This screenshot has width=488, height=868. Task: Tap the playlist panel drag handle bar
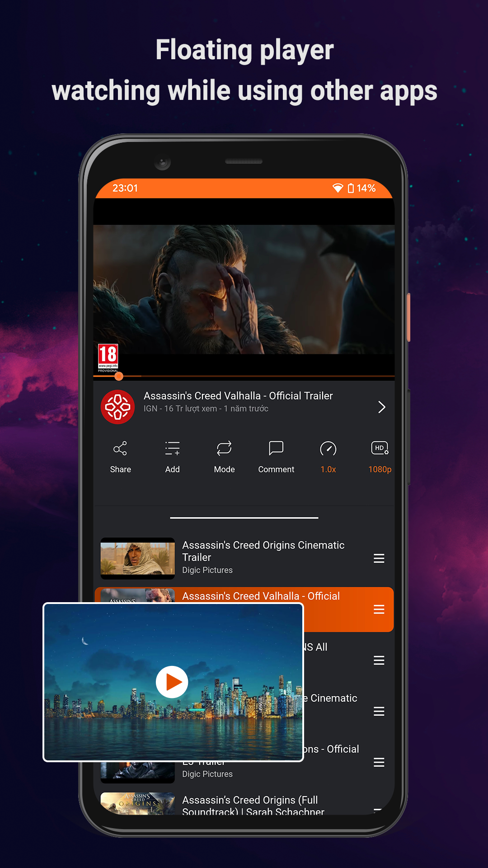(x=244, y=518)
